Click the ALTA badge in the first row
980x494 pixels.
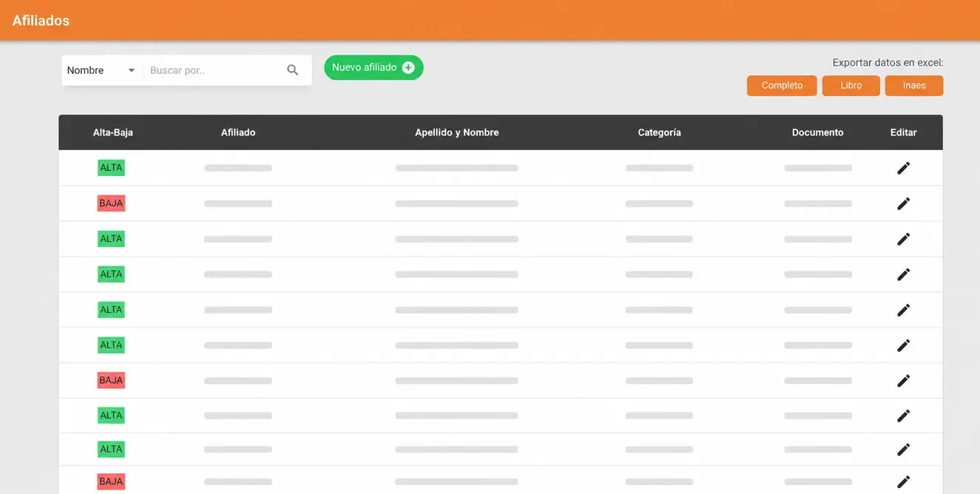click(x=111, y=168)
